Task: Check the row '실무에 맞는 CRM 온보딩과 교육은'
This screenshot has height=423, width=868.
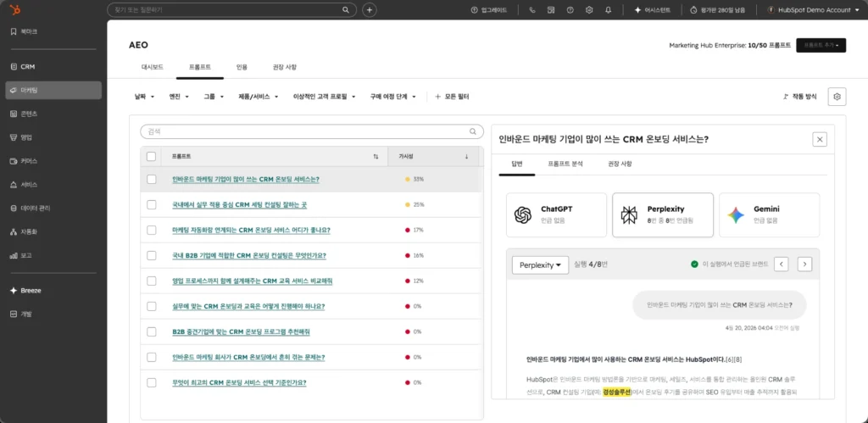Action: click(x=151, y=306)
